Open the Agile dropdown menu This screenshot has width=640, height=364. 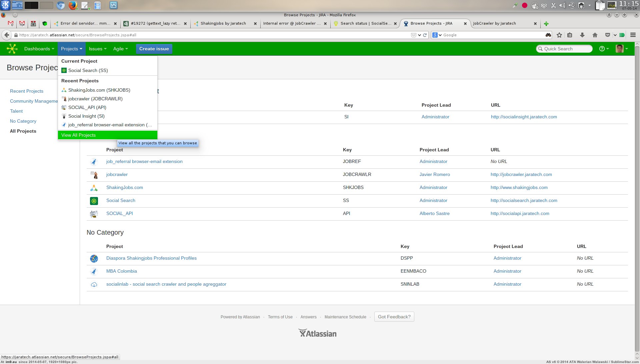pyautogui.click(x=120, y=49)
